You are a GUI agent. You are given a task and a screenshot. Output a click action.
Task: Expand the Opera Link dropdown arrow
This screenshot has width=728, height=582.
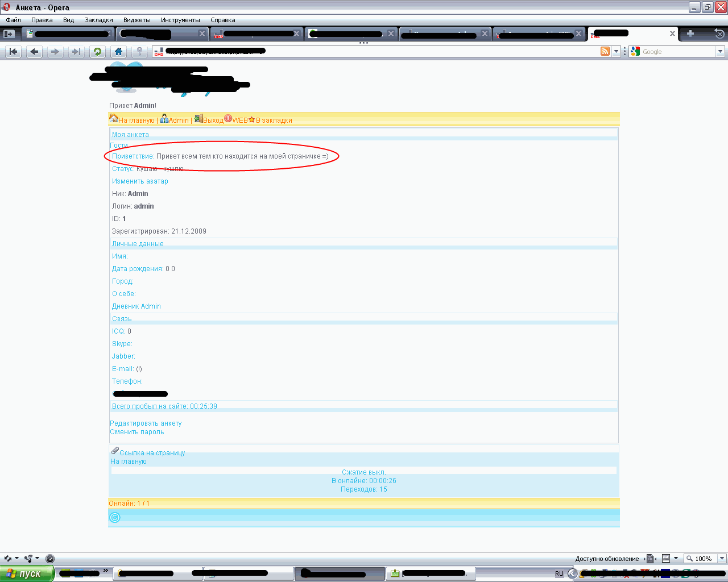(16, 559)
